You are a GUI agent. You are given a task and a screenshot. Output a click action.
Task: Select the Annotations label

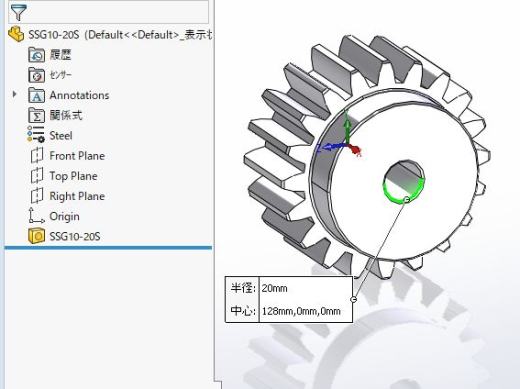click(x=79, y=95)
